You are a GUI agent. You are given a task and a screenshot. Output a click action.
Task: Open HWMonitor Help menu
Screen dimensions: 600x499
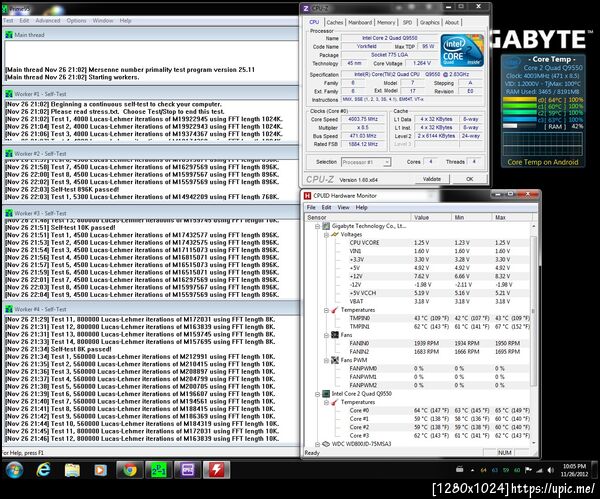pos(361,207)
